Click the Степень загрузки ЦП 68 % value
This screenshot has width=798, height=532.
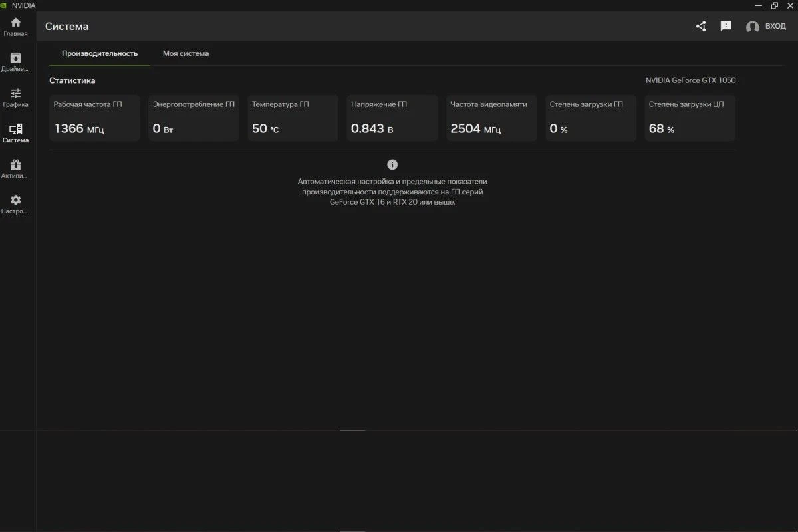(x=662, y=128)
